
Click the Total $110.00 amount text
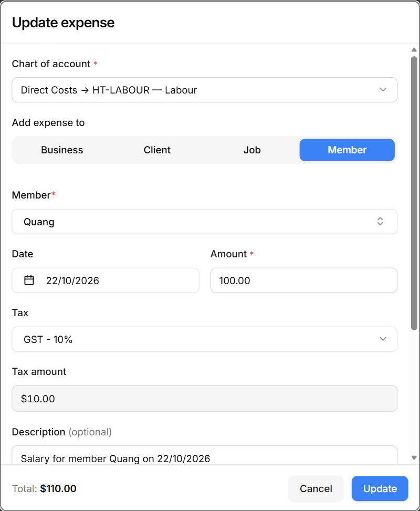tap(58, 488)
